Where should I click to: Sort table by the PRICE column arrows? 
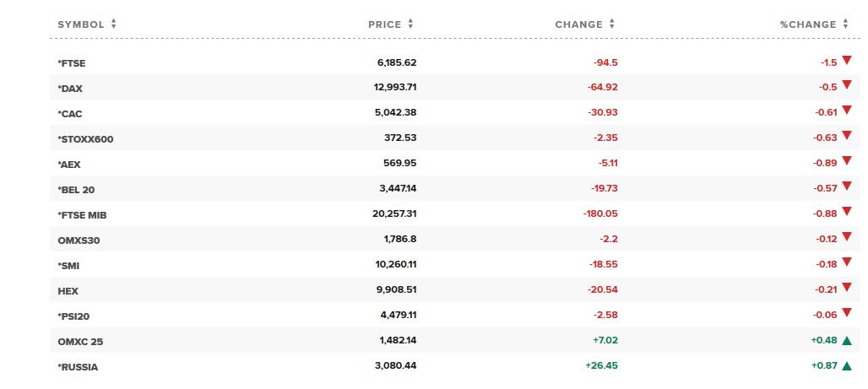tap(410, 24)
